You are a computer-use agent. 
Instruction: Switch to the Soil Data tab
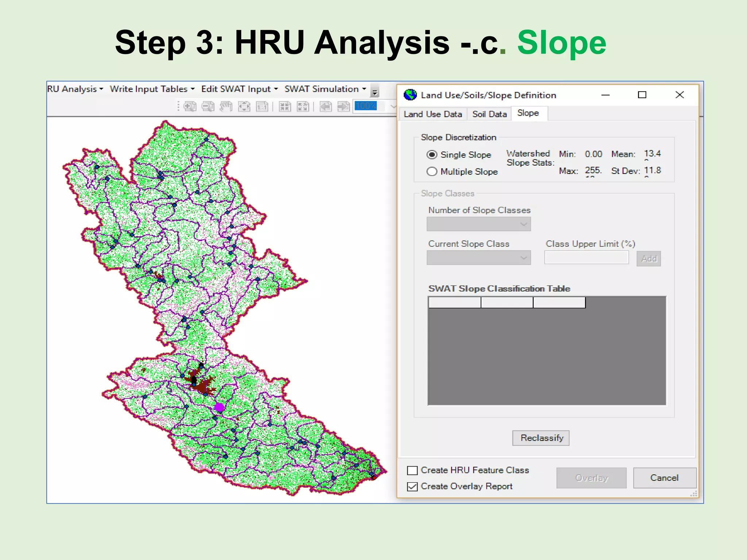coord(489,114)
